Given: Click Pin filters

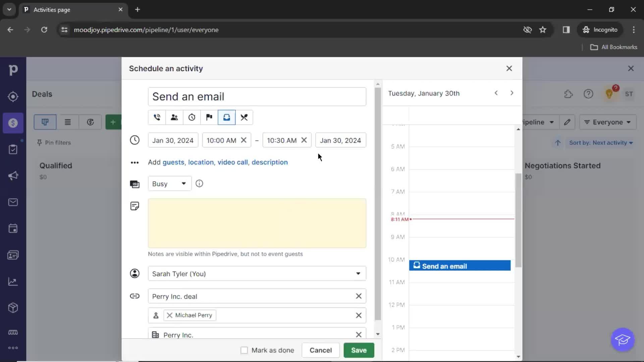Looking at the screenshot, I should 54,143.
